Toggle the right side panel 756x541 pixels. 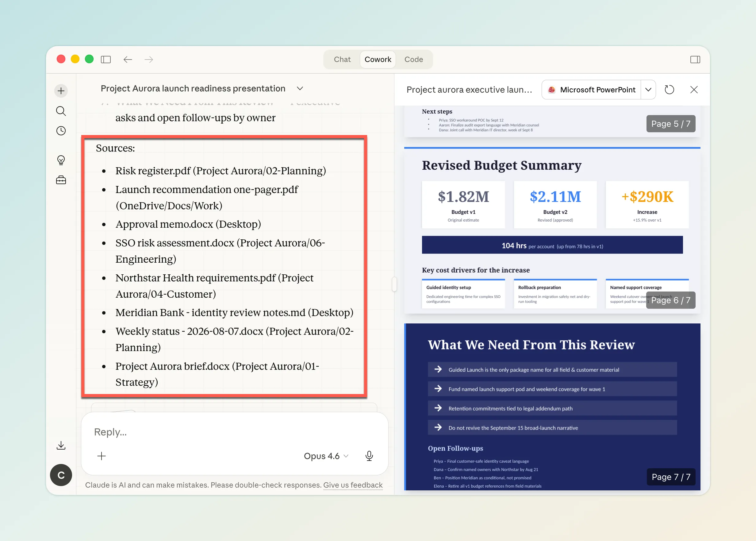695,59
